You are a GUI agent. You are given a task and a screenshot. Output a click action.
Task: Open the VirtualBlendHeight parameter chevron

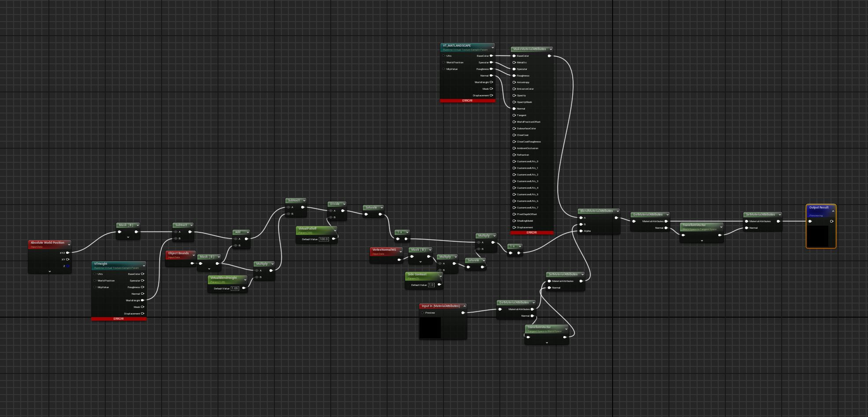pos(245,280)
